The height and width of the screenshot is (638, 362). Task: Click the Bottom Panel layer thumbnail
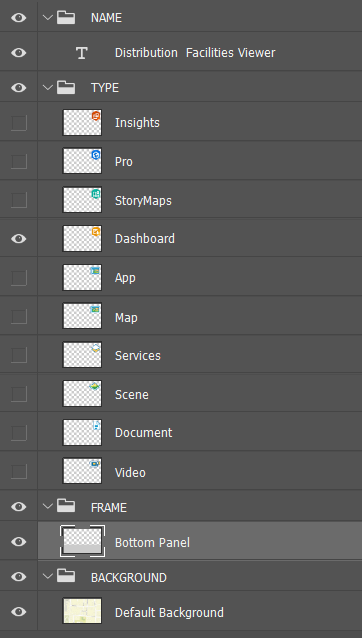click(82, 541)
